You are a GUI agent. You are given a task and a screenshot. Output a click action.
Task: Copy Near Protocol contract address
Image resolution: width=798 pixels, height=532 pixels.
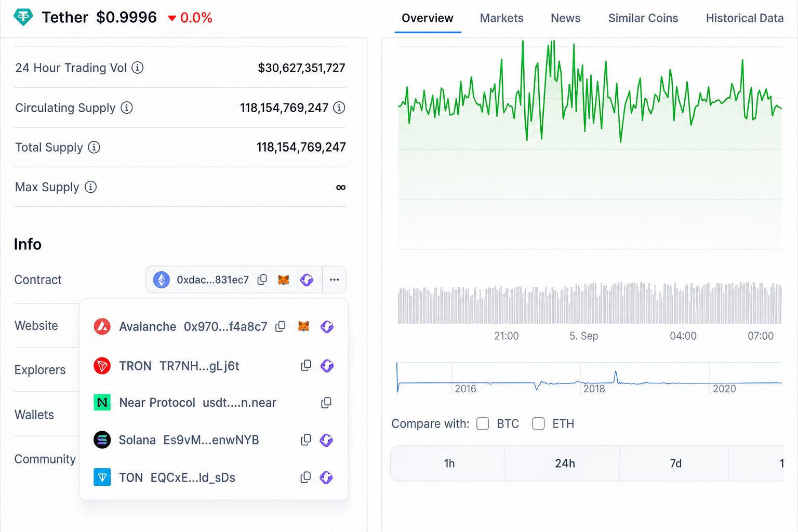click(326, 403)
